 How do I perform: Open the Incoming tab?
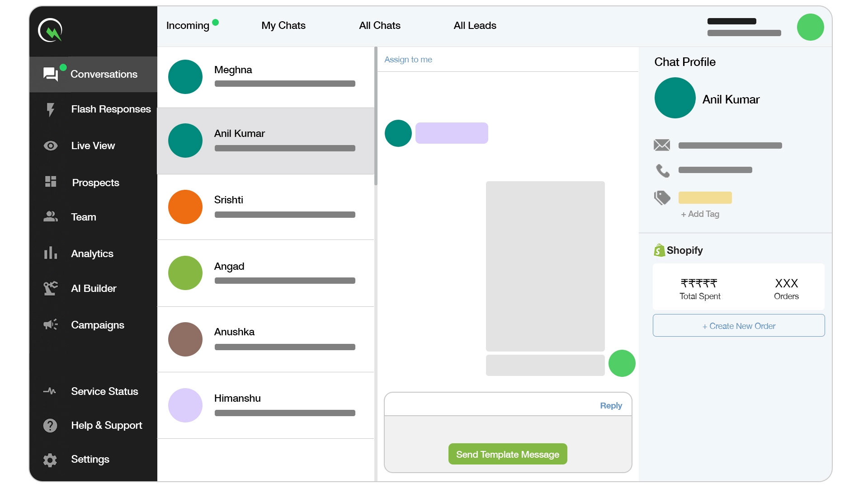[188, 26]
